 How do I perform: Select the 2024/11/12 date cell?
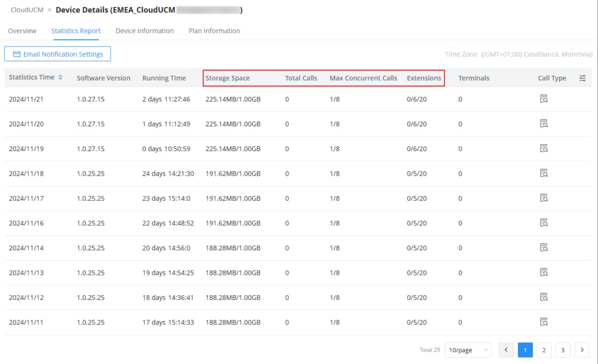coord(26,297)
